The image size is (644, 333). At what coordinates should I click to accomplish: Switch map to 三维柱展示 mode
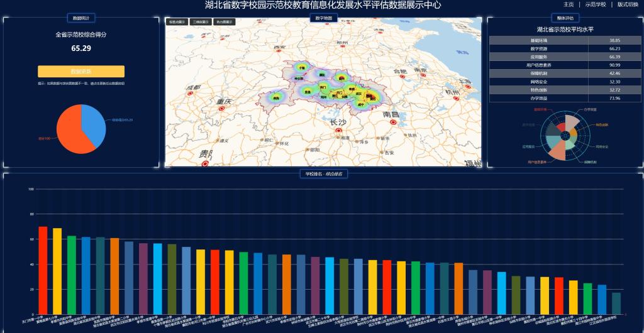click(x=201, y=21)
